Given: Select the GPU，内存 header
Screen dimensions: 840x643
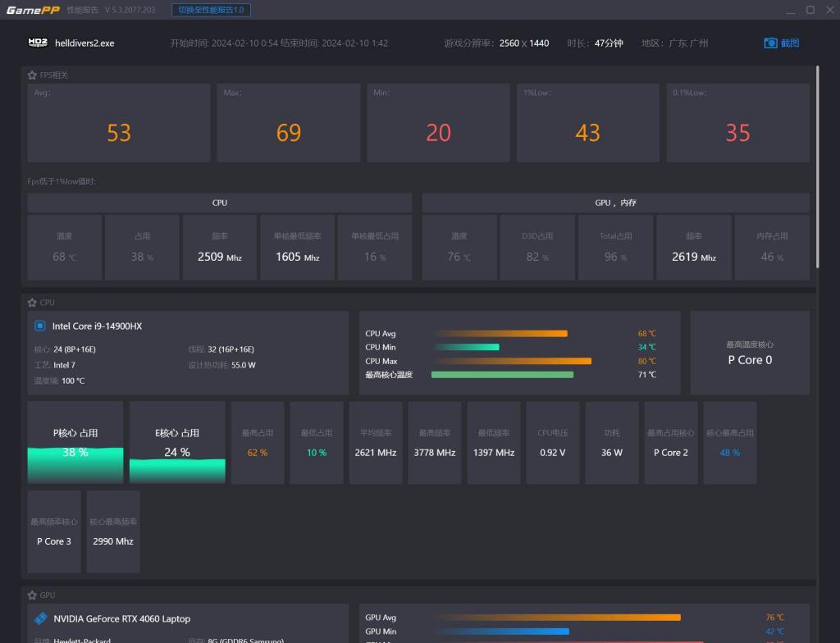Looking at the screenshot, I should click(x=615, y=203).
